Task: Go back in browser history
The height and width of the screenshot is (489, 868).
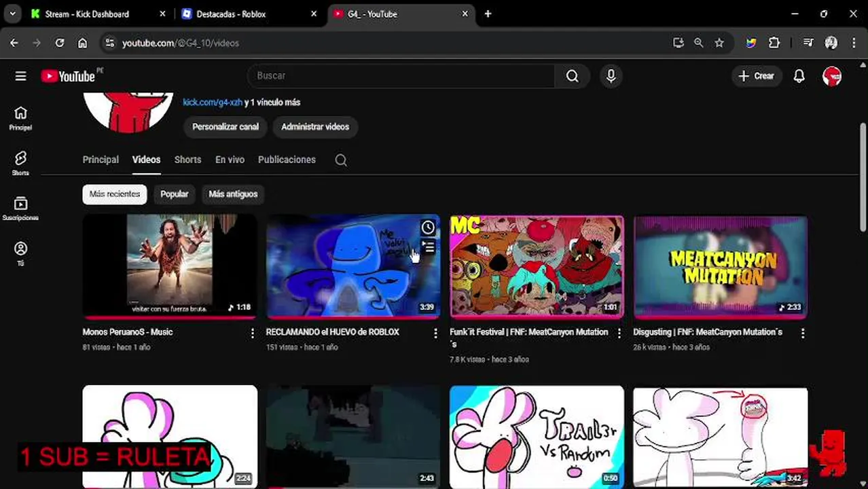Action: (x=14, y=43)
